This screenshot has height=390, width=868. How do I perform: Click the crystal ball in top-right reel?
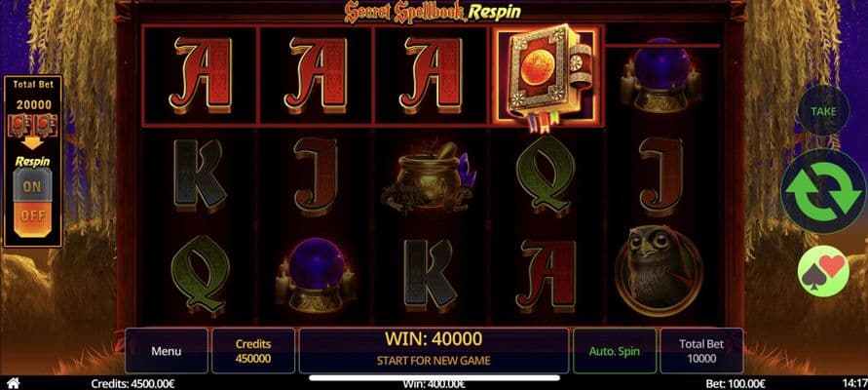[x=660, y=77]
